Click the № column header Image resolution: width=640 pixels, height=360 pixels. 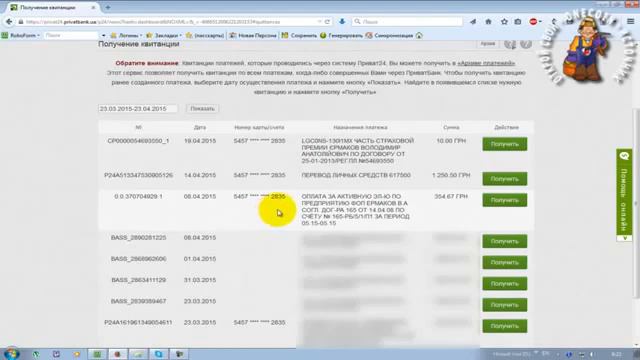pos(138,127)
